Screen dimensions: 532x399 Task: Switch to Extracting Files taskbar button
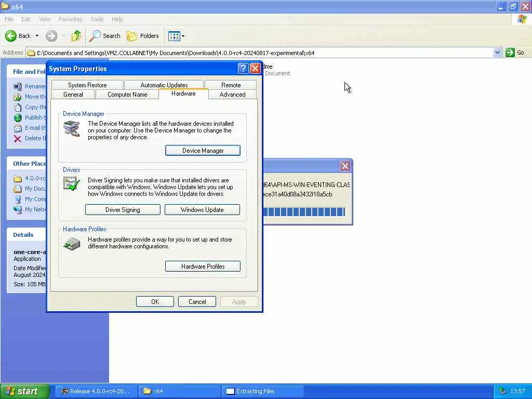point(263,391)
